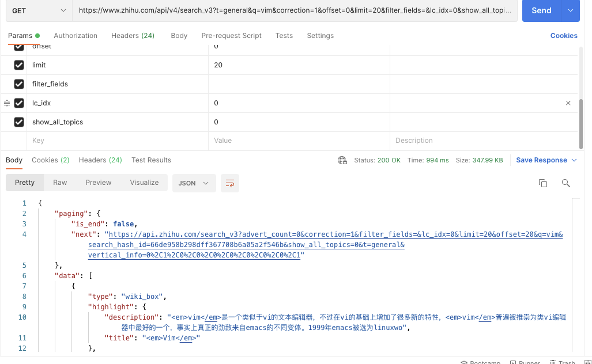
Task: Click the new Key input cell
Action: [x=118, y=141]
